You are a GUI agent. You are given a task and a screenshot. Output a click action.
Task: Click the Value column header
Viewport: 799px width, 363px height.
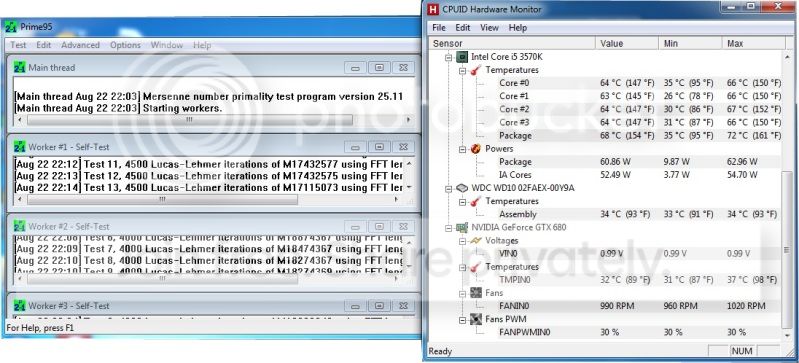[627, 43]
